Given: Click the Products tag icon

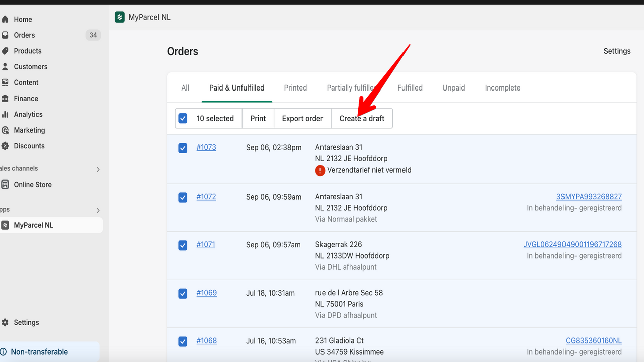Looking at the screenshot, I should 5,51.
